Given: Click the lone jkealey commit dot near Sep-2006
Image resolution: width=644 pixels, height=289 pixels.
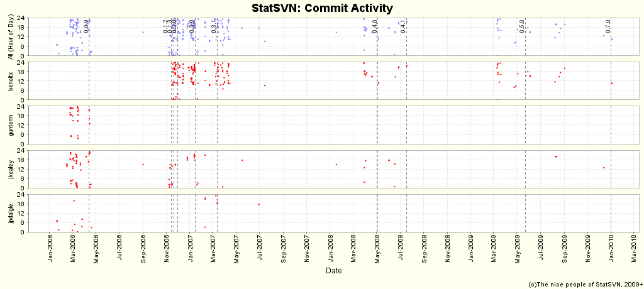Looking at the screenshot, I should pyautogui.click(x=143, y=165).
